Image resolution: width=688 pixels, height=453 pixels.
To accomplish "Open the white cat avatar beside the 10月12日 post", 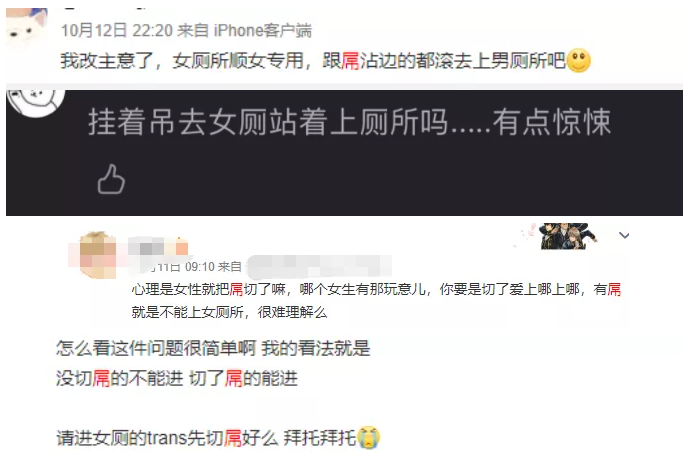I will point(27,26).
